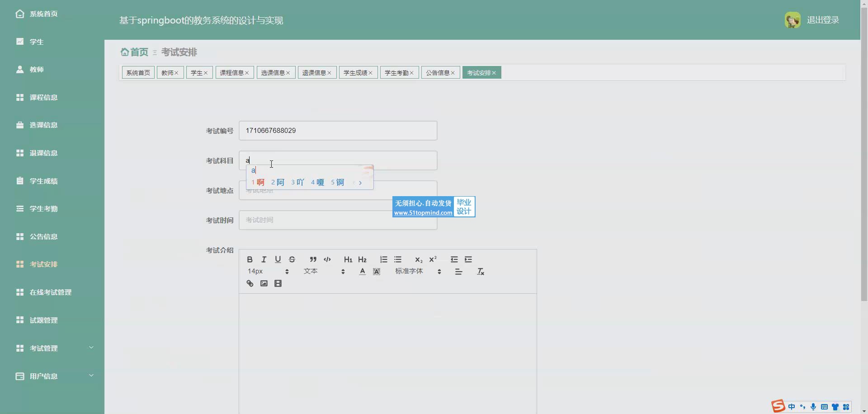Insert a code block in editor
Screen dimensions: 868x414
point(327,259)
